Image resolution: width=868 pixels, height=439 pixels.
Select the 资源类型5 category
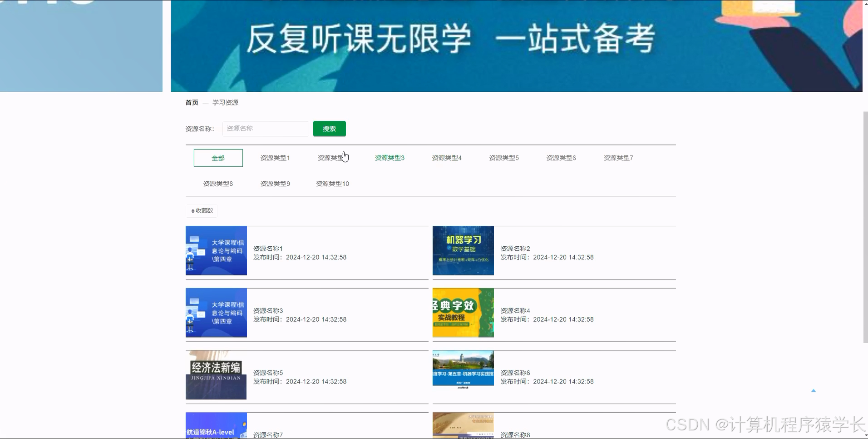tap(504, 158)
